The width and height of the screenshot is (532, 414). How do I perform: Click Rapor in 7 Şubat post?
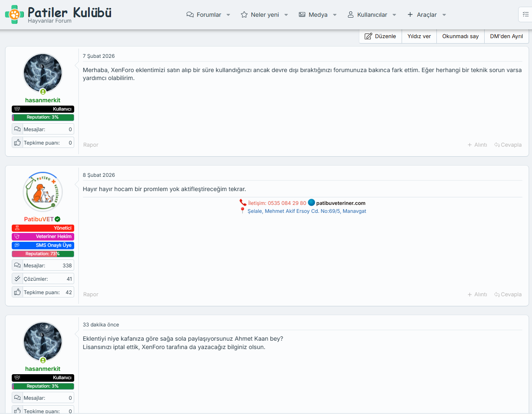(91, 145)
